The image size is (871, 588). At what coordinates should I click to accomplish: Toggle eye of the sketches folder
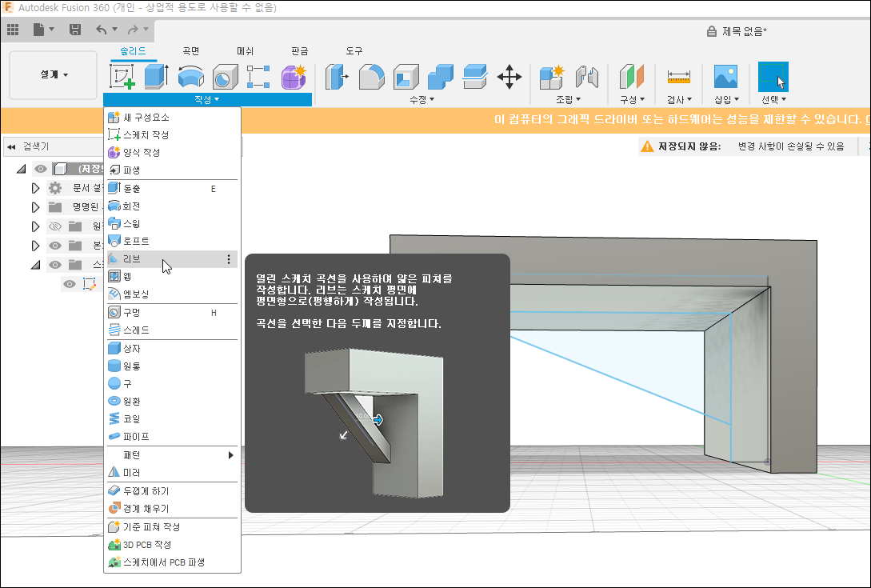click(x=54, y=265)
